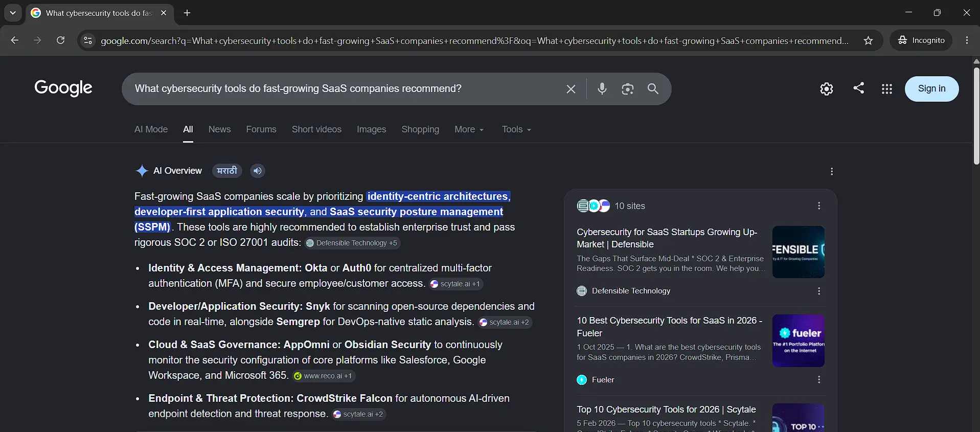This screenshot has height=432, width=980.
Task: Start voice search with the microphone
Action: [x=602, y=88]
